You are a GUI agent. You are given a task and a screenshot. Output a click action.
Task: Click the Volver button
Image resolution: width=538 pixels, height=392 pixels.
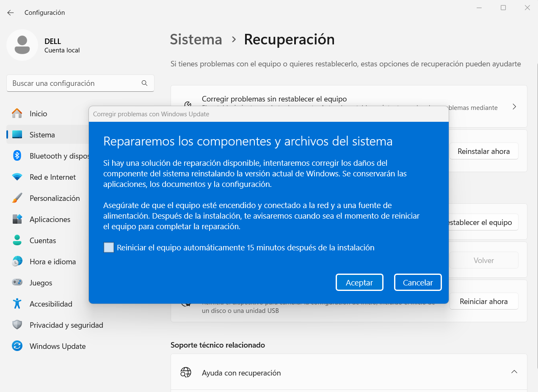[x=484, y=260]
